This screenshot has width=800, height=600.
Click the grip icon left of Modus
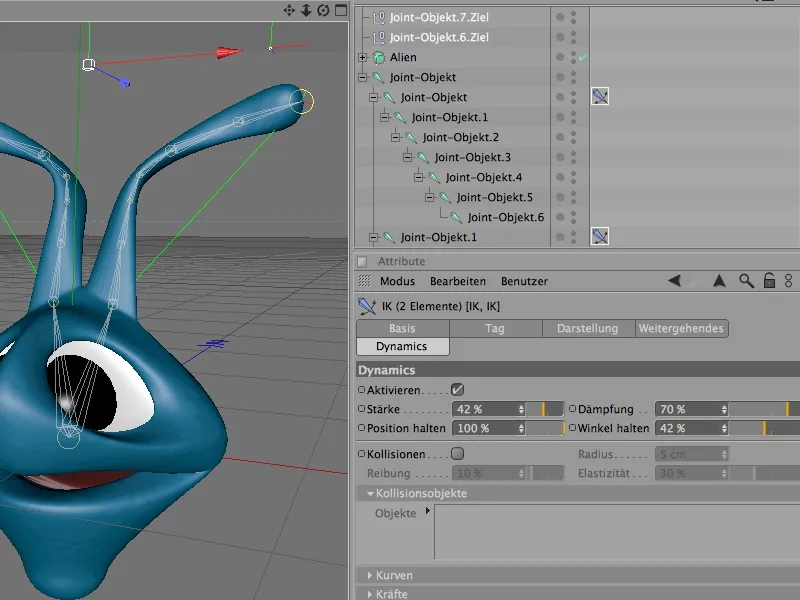pyautogui.click(x=364, y=281)
